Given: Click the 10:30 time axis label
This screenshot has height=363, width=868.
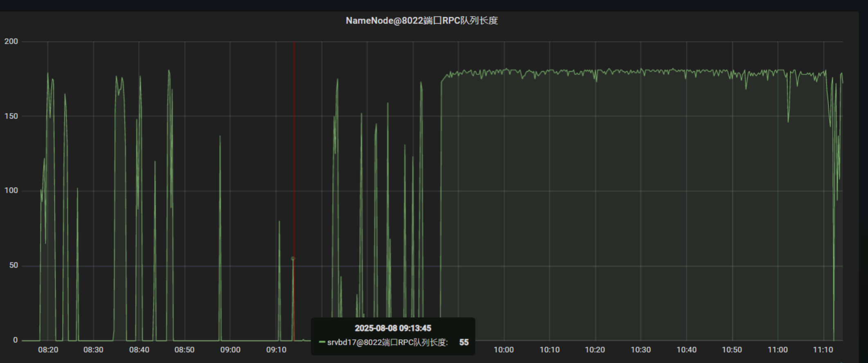Looking at the screenshot, I should click(x=641, y=350).
